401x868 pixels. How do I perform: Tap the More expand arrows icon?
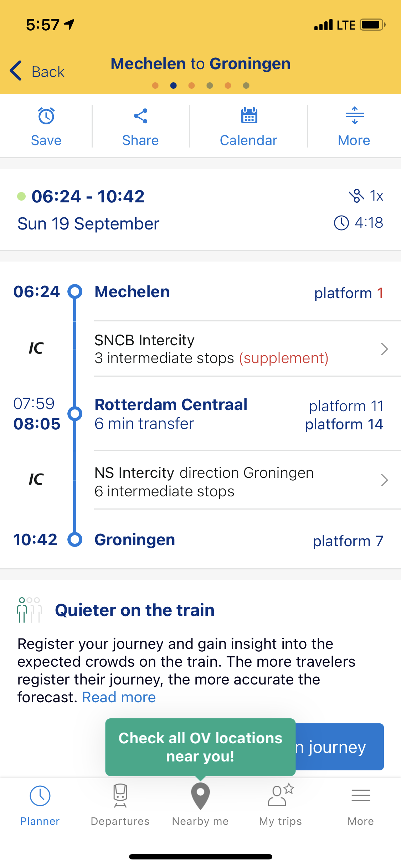(354, 116)
